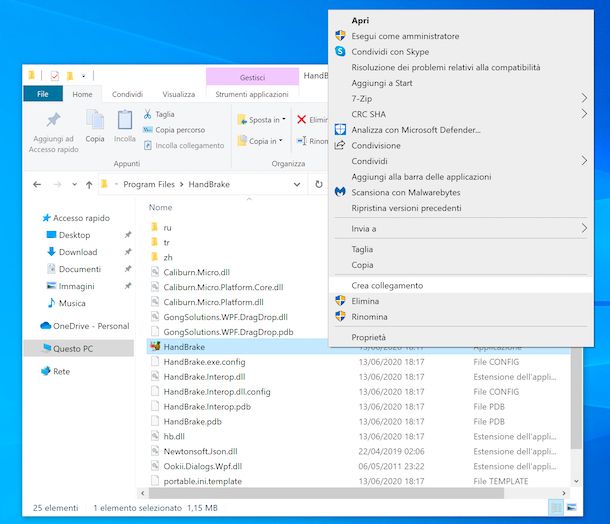This screenshot has height=524, width=610.
Task: Expand the 7-Zip submenu
Action: 461,98
